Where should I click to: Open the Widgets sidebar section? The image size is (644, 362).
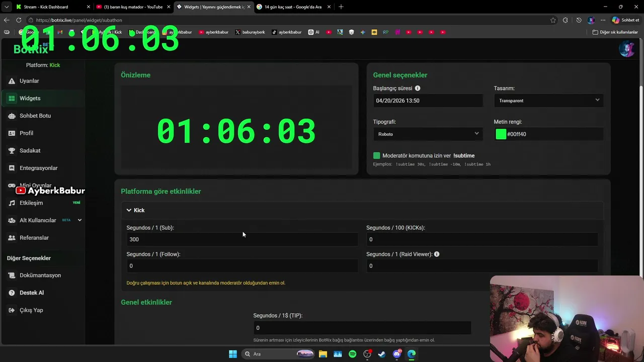click(x=42, y=99)
